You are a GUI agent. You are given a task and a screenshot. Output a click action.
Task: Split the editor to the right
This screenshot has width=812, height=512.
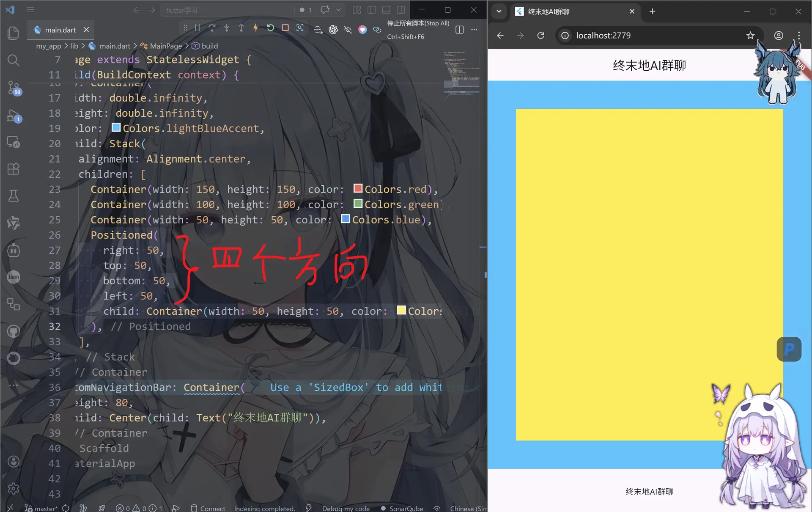460,29
